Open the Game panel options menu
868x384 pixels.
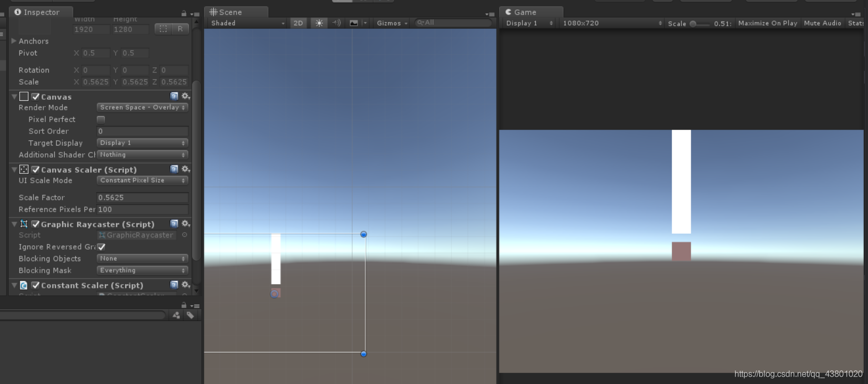855,14
